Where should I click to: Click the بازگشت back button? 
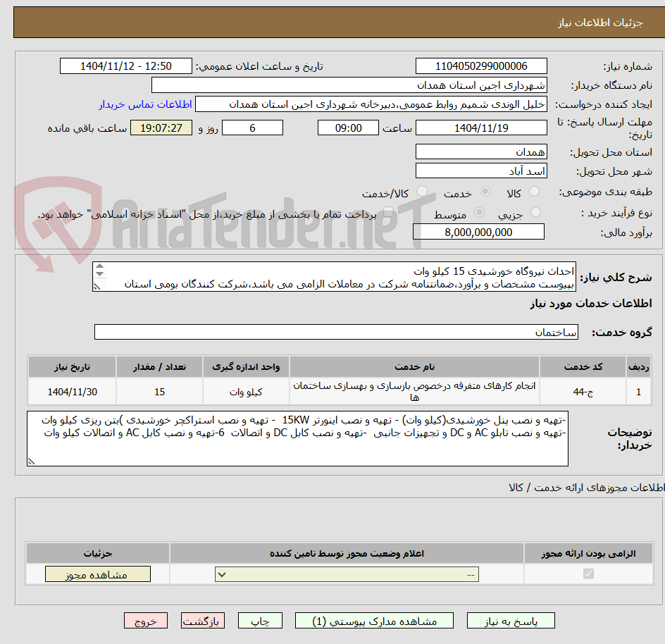click(x=202, y=621)
